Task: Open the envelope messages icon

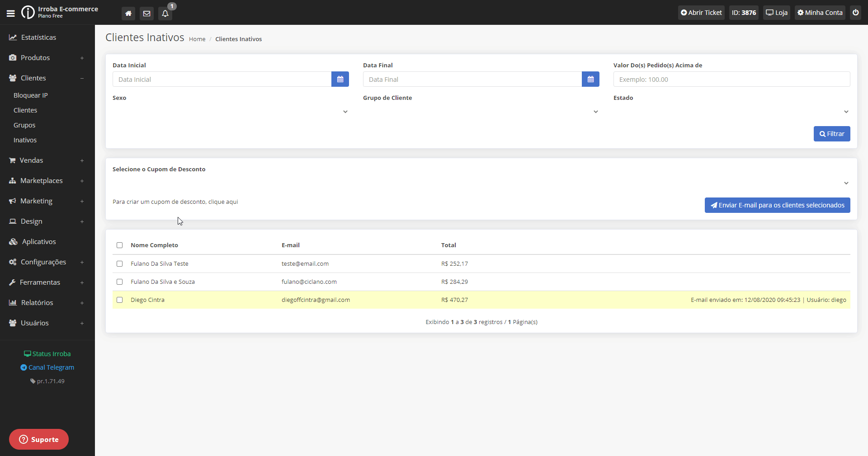Action: click(147, 14)
